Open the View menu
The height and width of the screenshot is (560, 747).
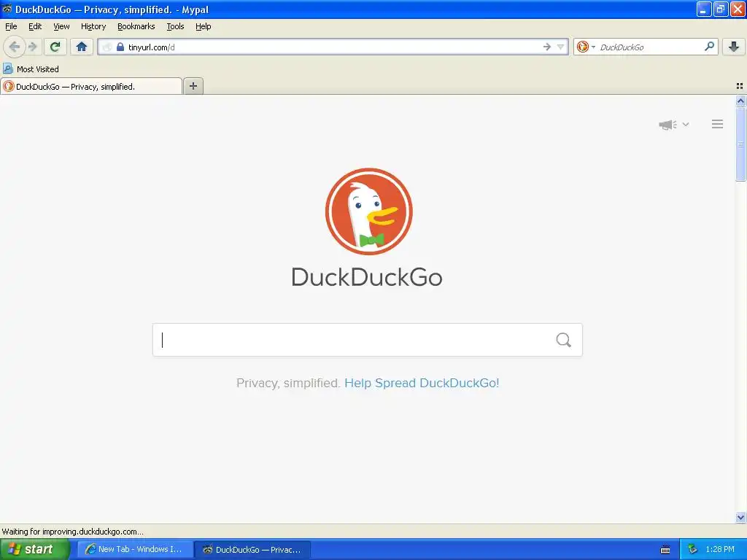click(61, 26)
